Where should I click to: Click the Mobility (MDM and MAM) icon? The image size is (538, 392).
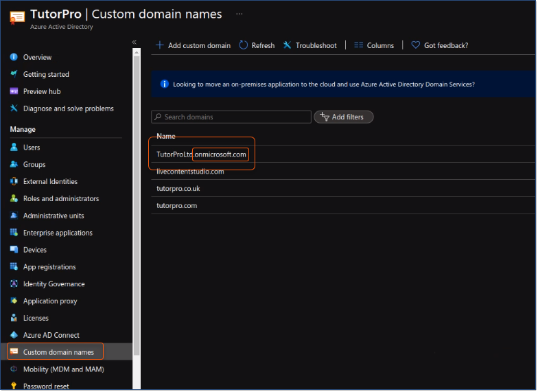pos(14,369)
